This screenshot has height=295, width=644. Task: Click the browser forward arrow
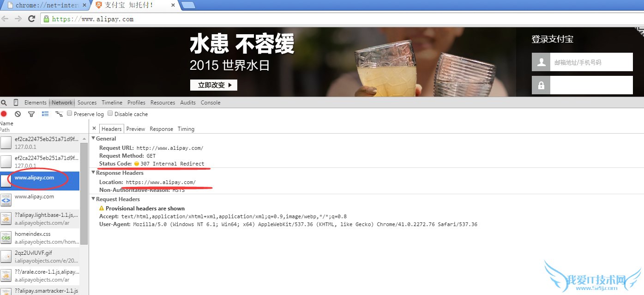pos(18,19)
